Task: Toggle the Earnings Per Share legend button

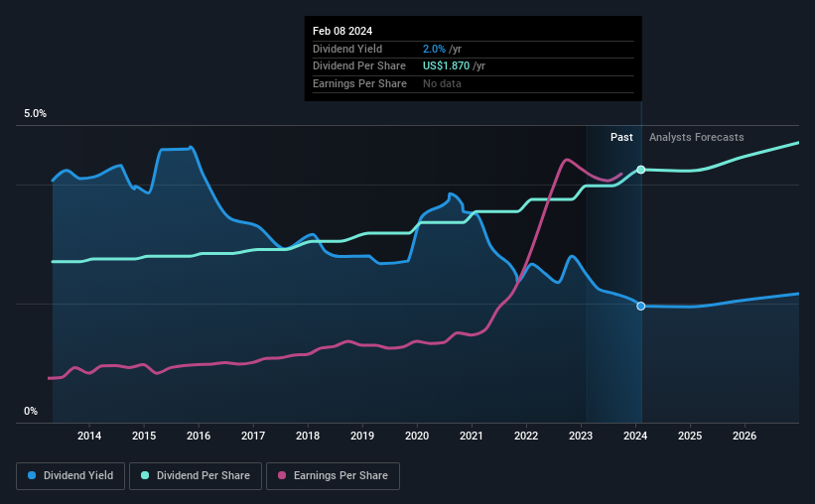Action: click(333, 476)
